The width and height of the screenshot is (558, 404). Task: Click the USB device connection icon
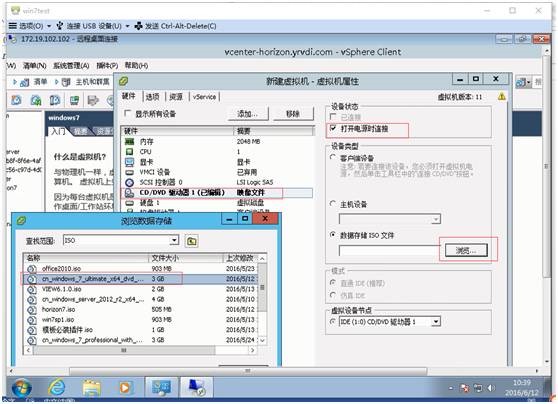point(60,26)
